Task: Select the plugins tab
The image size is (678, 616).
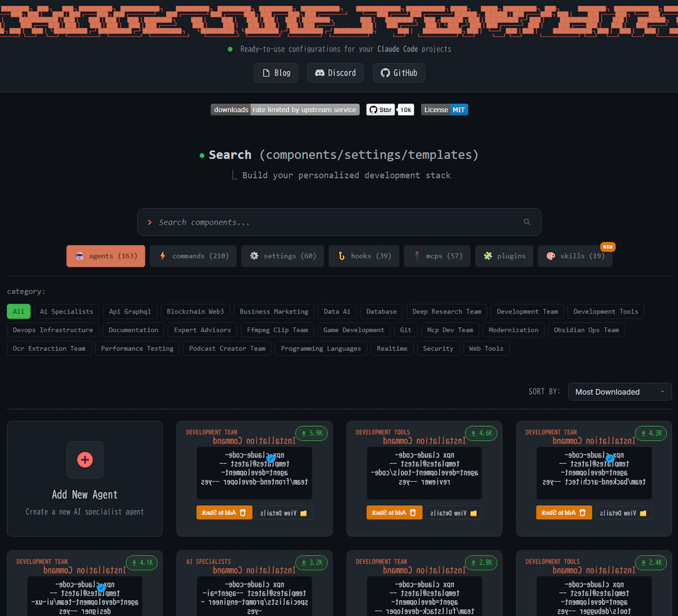Action: pyautogui.click(x=504, y=256)
